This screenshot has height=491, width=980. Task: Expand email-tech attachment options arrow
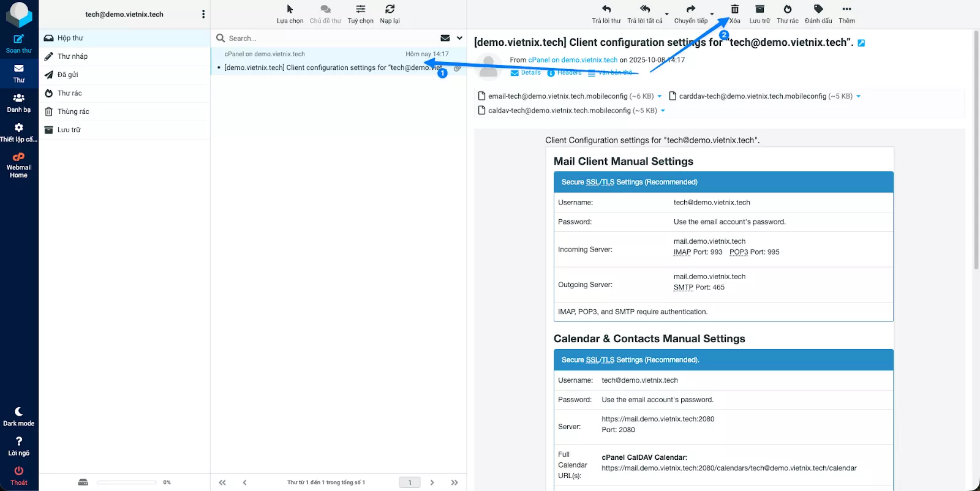(660, 97)
